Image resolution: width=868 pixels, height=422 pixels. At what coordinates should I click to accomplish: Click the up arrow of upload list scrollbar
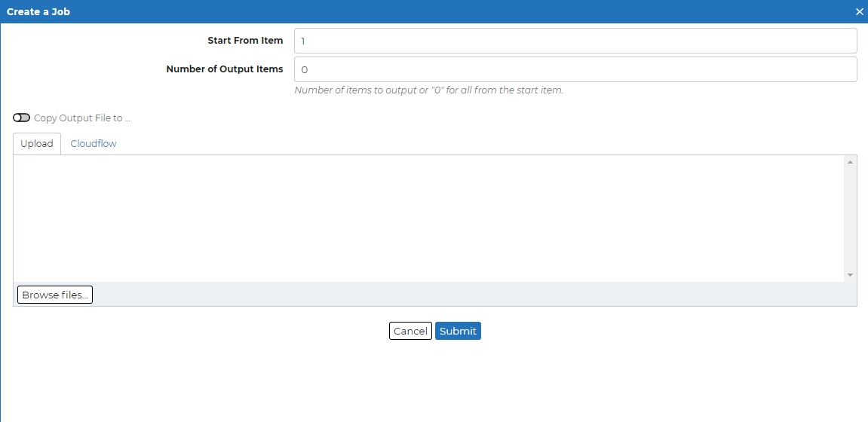tap(850, 161)
